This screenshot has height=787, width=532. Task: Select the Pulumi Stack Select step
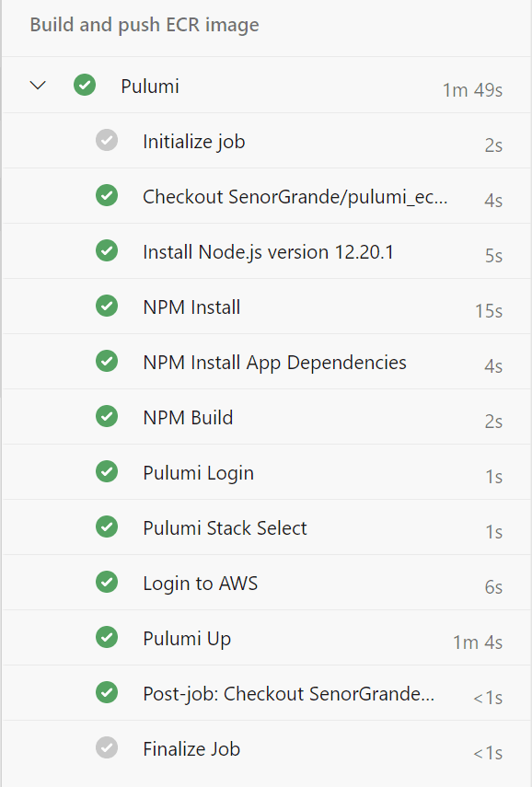(x=267, y=527)
